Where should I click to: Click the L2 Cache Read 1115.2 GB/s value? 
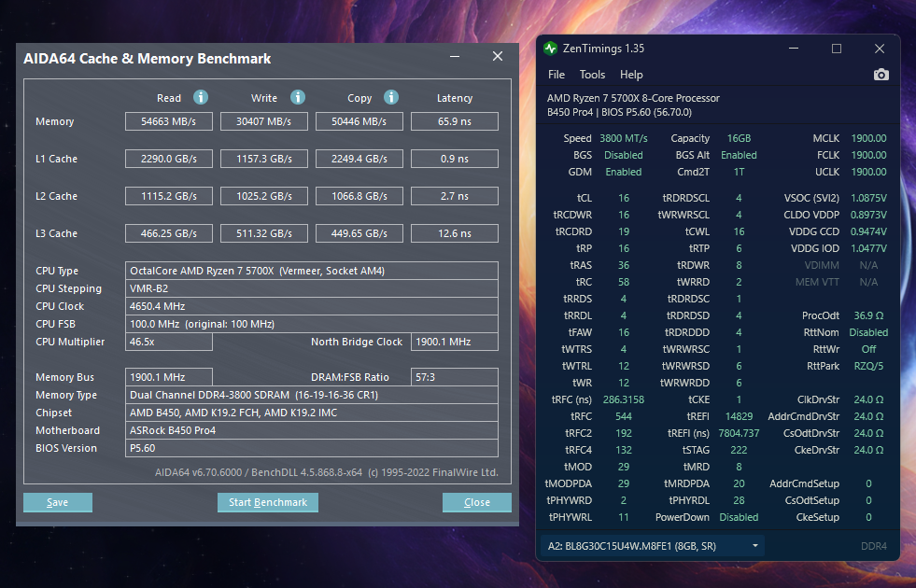[x=169, y=196]
